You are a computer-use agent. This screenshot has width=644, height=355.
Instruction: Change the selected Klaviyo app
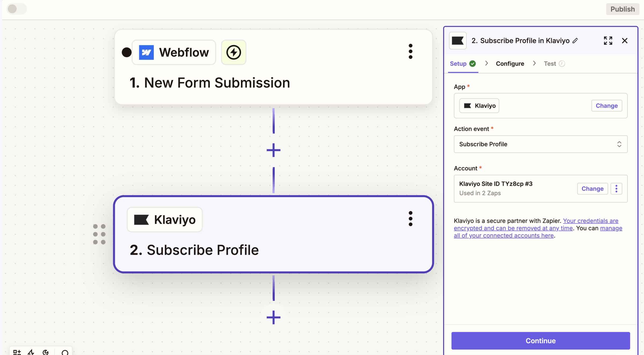click(x=607, y=106)
